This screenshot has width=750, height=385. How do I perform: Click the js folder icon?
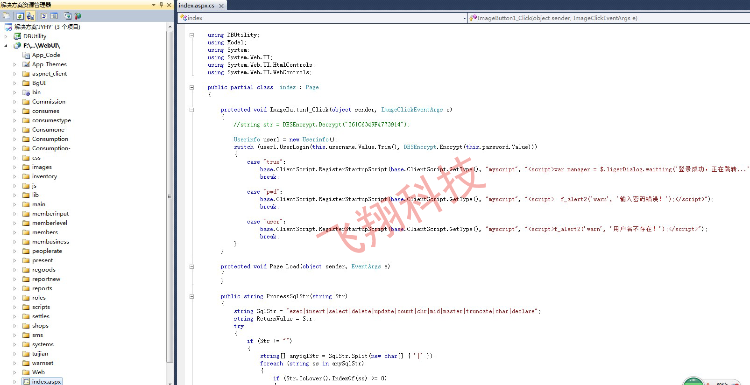(26, 186)
